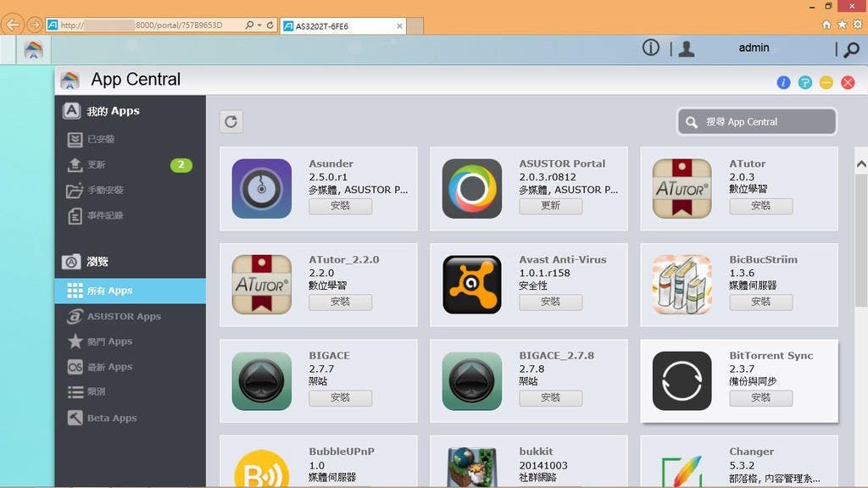Click the ADM magnifier search icon

point(851,49)
